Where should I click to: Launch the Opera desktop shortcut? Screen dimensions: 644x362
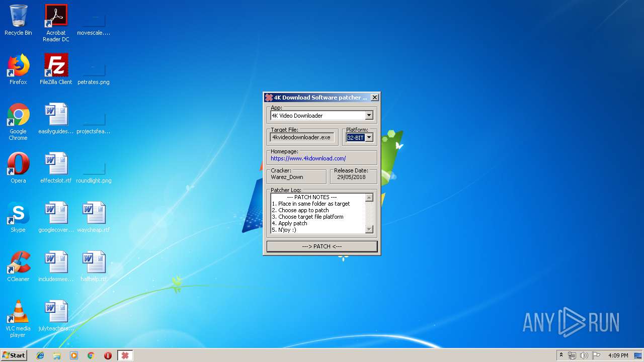coord(18,168)
